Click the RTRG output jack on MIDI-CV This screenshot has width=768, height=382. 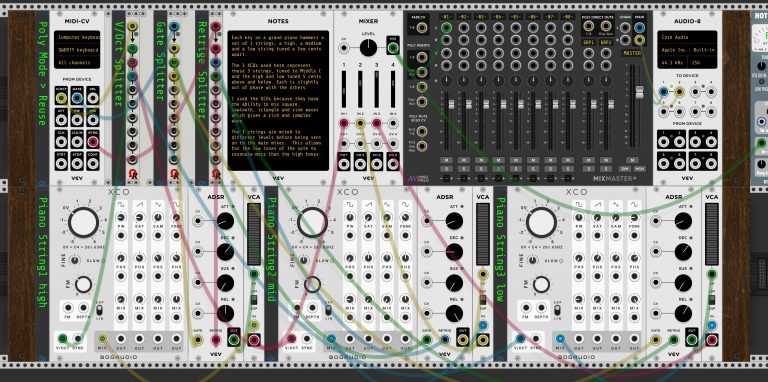(93, 142)
